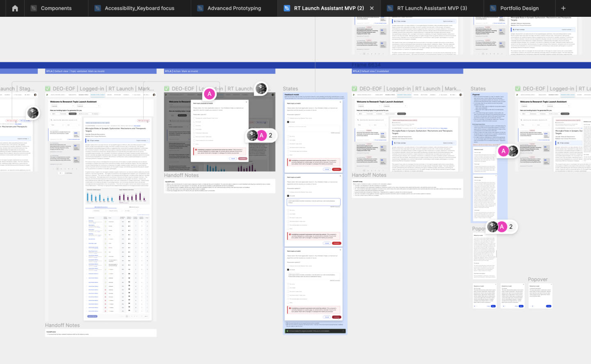Open a new tab with plus icon

pos(563,8)
